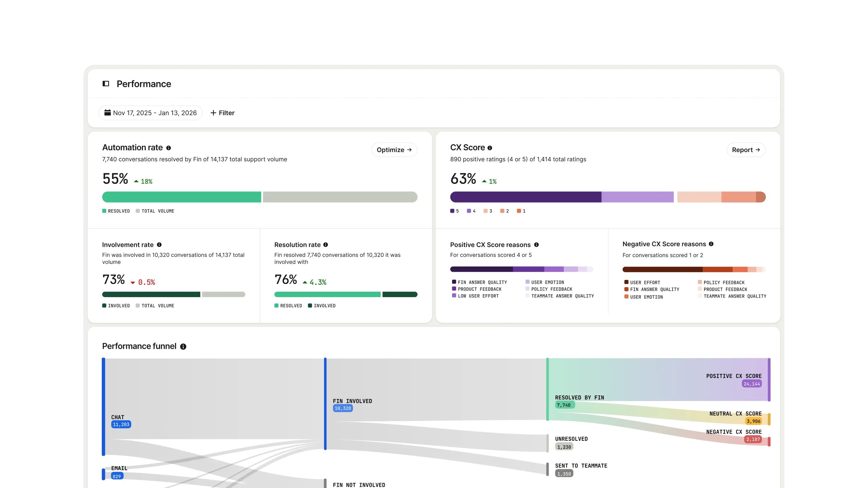Click the Optimize button
This screenshot has height=488, width=868.
(x=394, y=150)
